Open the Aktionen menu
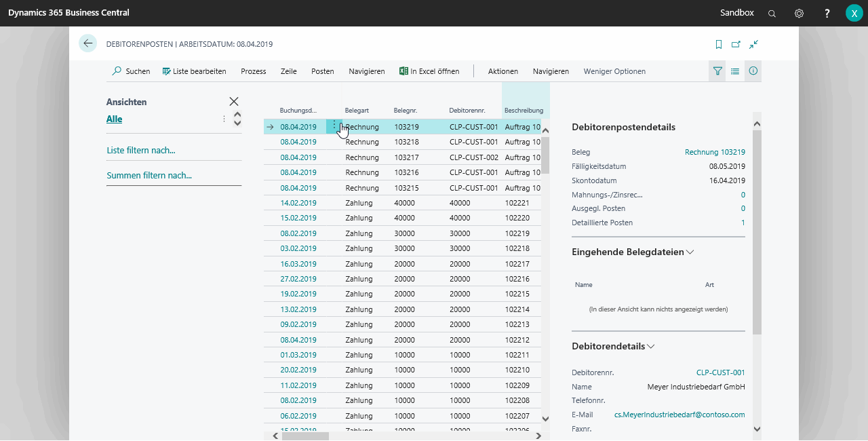Image resolution: width=868 pixels, height=441 pixels. [x=502, y=71]
